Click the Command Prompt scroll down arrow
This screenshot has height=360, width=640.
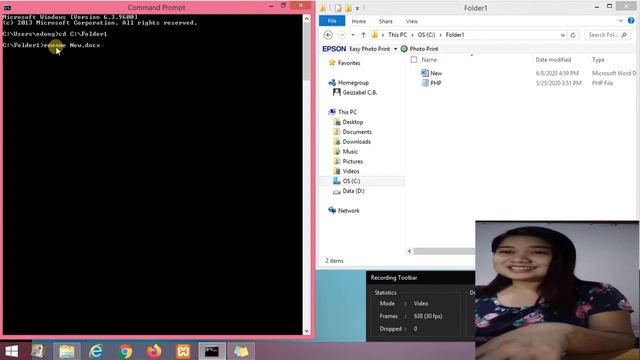pos(307,331)
